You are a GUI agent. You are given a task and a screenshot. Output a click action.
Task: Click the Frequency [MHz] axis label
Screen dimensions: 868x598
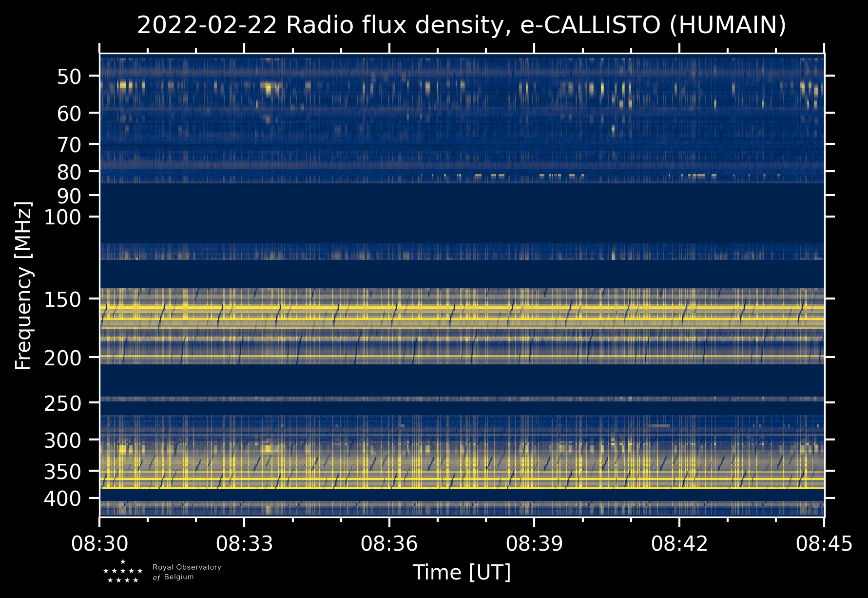pyautogui.click(x=23, y=285)
